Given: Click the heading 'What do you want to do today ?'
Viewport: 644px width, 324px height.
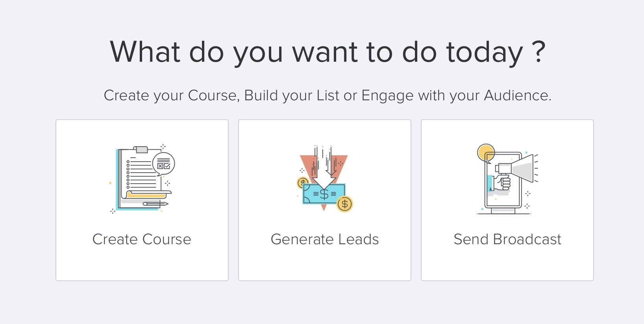Looking at the screenshot, I should point(328,52).
